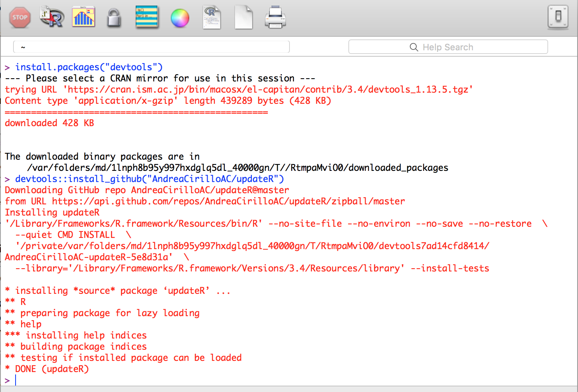The width and height of the screenshot is (578, 392).
Task: Click the 'installing help indices' line
Action: 76,335
